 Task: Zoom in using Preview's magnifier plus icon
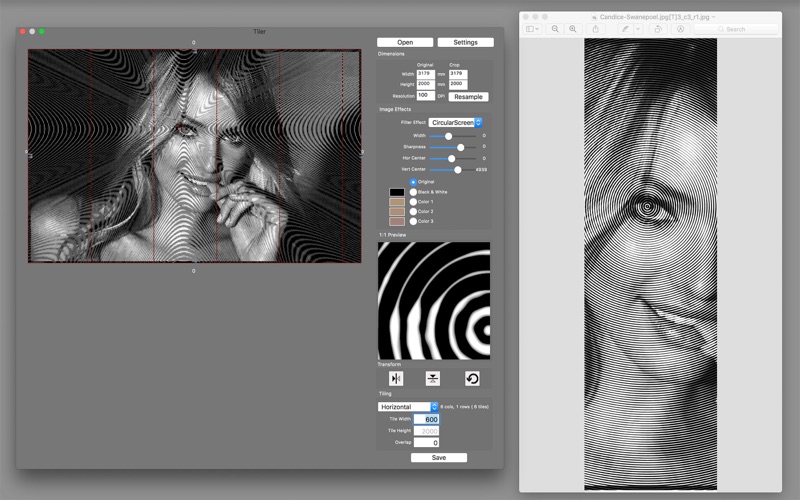coord(573,29)
